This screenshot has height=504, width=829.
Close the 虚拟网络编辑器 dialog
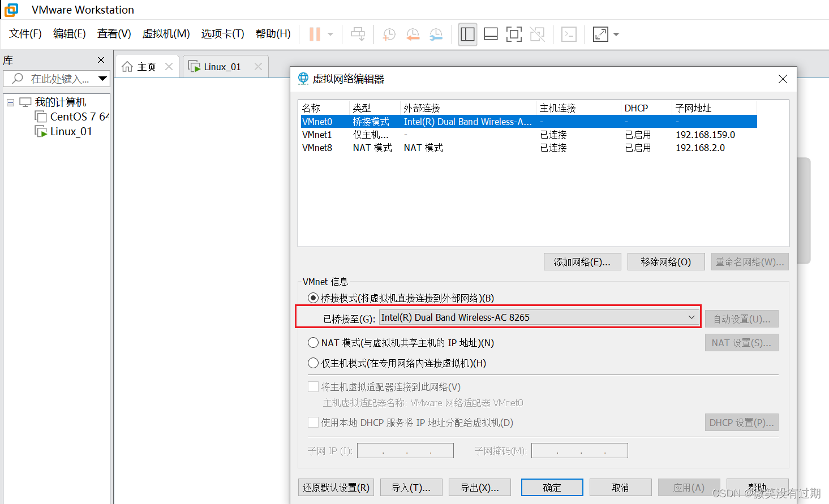[x=783, y=79]
